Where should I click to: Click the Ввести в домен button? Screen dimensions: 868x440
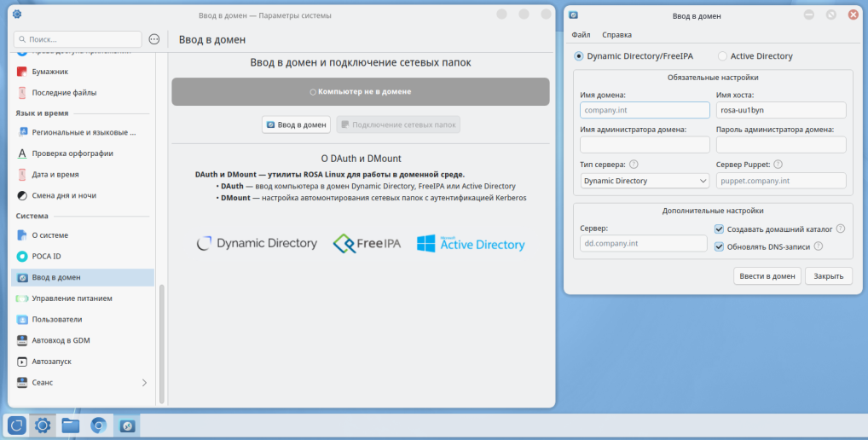[x=767, y=276]
